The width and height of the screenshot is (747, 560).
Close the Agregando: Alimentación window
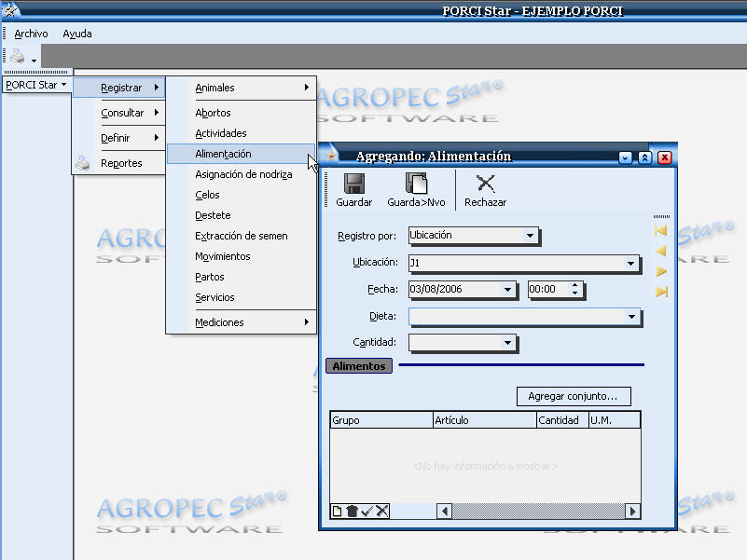(x=665, y=157)
